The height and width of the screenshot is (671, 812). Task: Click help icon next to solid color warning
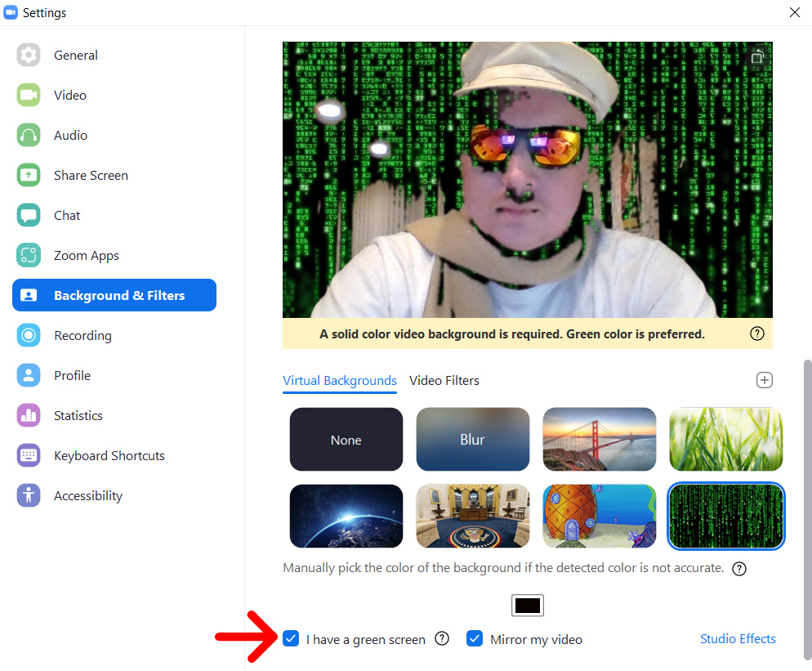tap(757, 333)
